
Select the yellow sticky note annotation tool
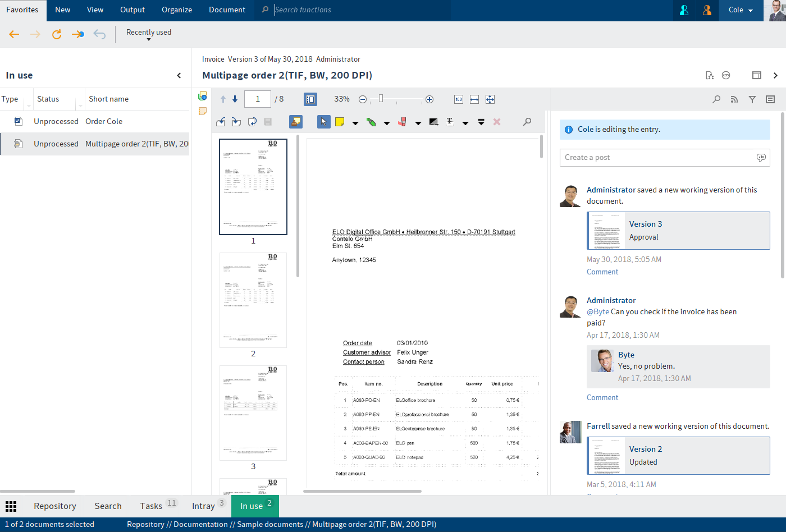pos(340,122)
